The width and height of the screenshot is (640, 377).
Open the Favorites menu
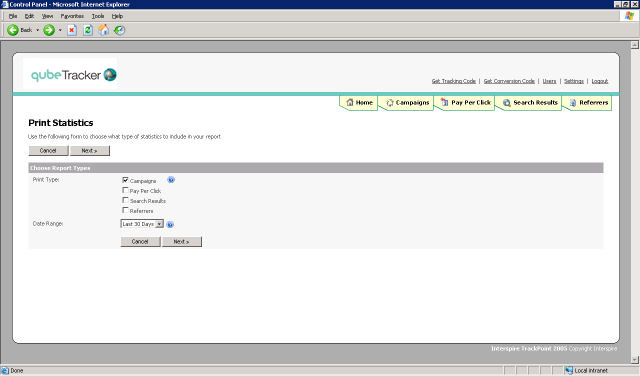pos(72,16)
